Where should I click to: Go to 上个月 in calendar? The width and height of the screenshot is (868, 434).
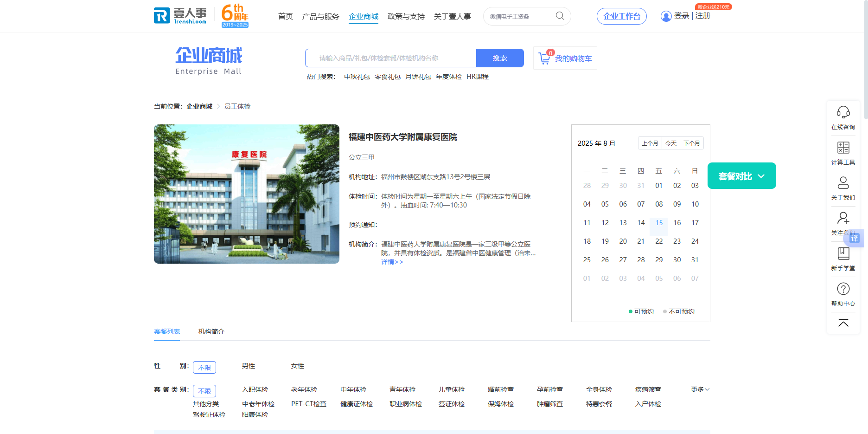[x=650, y=143]
